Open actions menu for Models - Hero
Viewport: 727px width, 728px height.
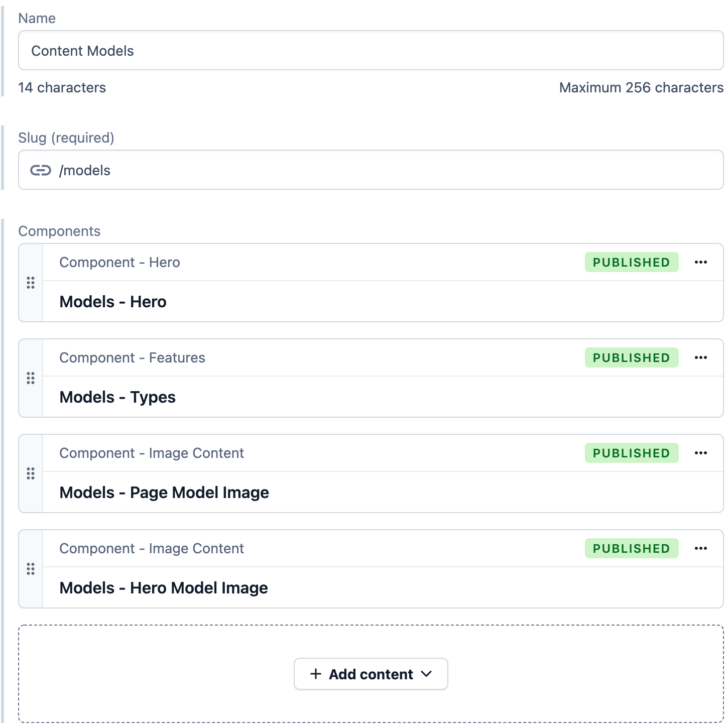pos(700,262)
